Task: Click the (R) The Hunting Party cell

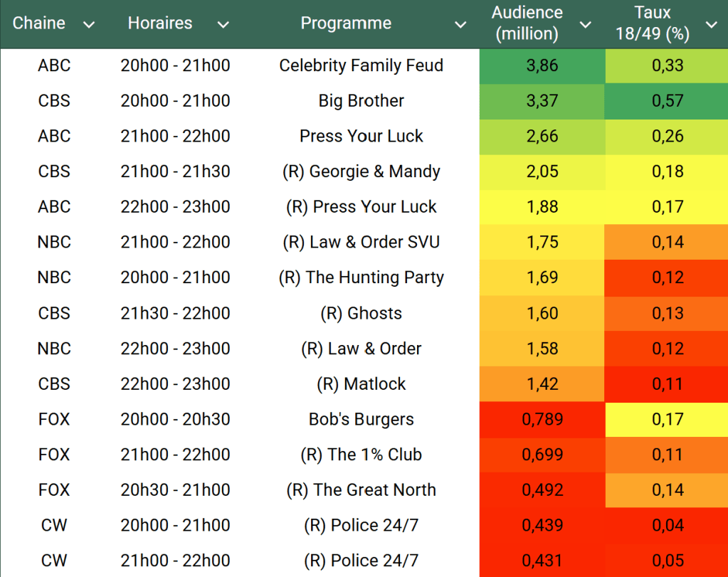Action: [361, 277]
